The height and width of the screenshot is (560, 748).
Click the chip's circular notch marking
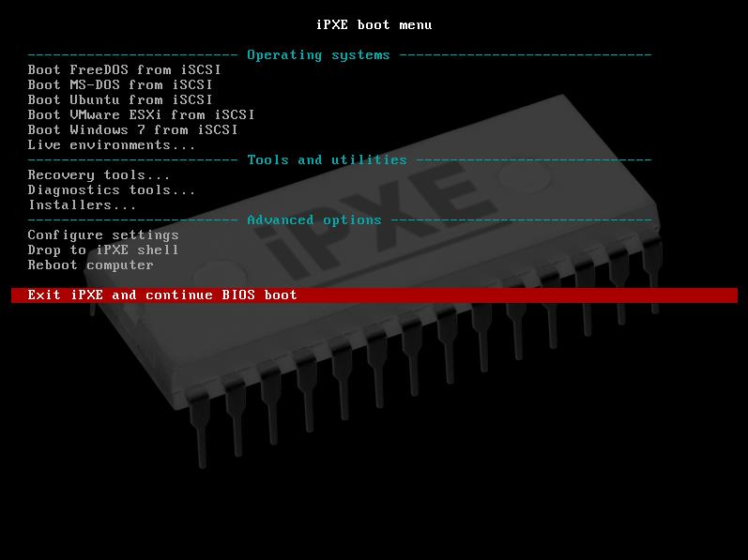click(x=524, y=177)
